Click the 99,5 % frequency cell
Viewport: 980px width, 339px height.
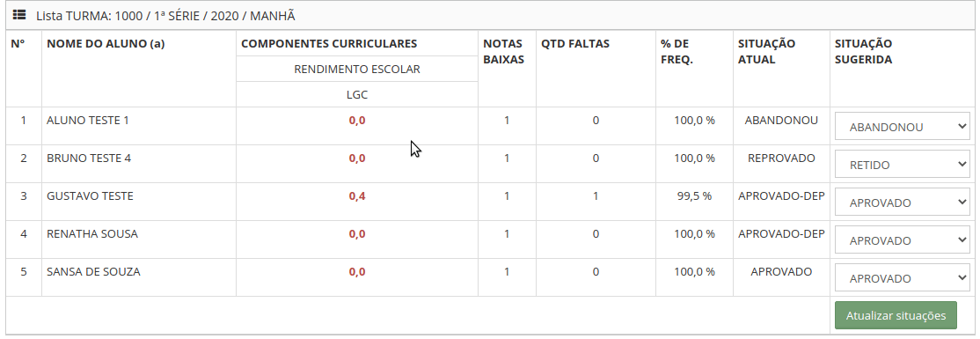coord(694,196)
